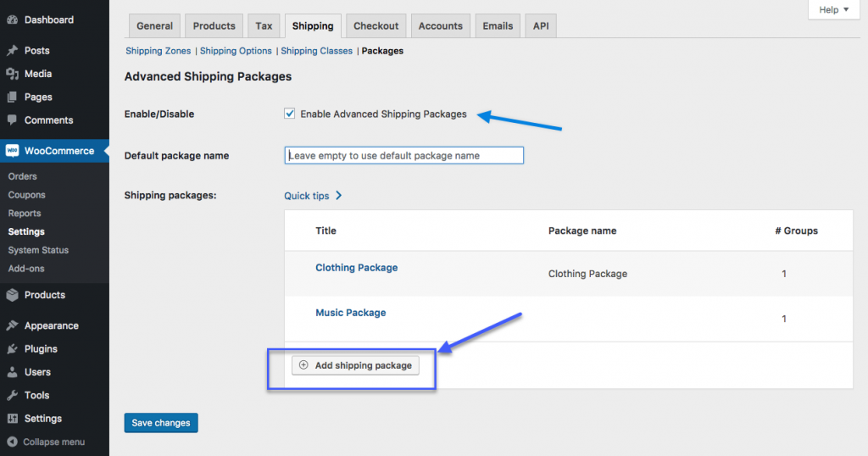This screenshot has height=456, width=868.
Task: Open System Status in WooCommerce submenu
Action: 38,250
